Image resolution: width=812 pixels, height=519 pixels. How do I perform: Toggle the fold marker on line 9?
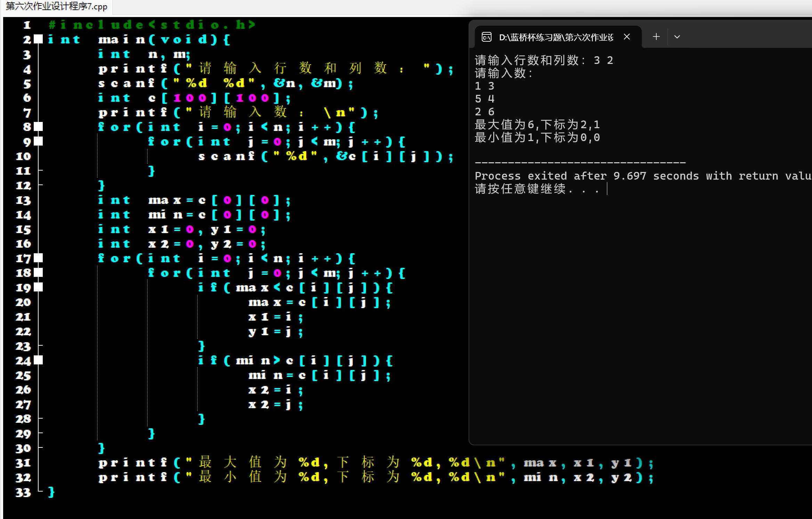[x=39, y=141]
